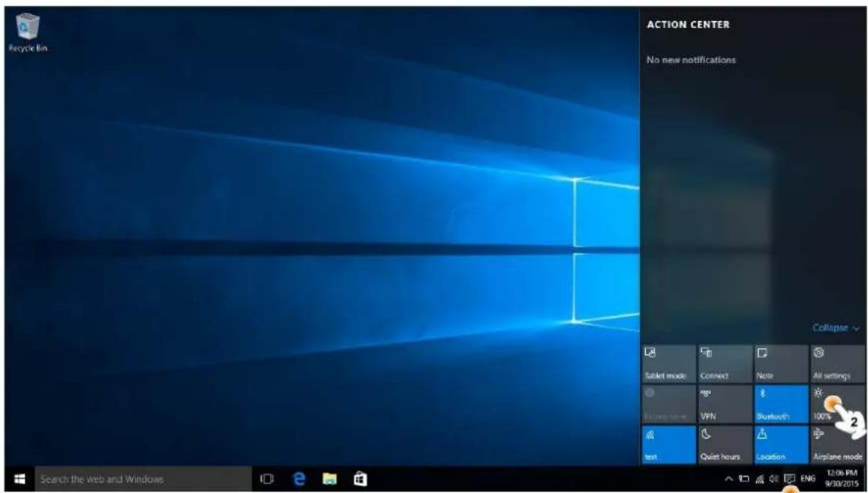Turn off Bluetooth tile
This screenshot has height=493, width=868.
tap(781, 404)
